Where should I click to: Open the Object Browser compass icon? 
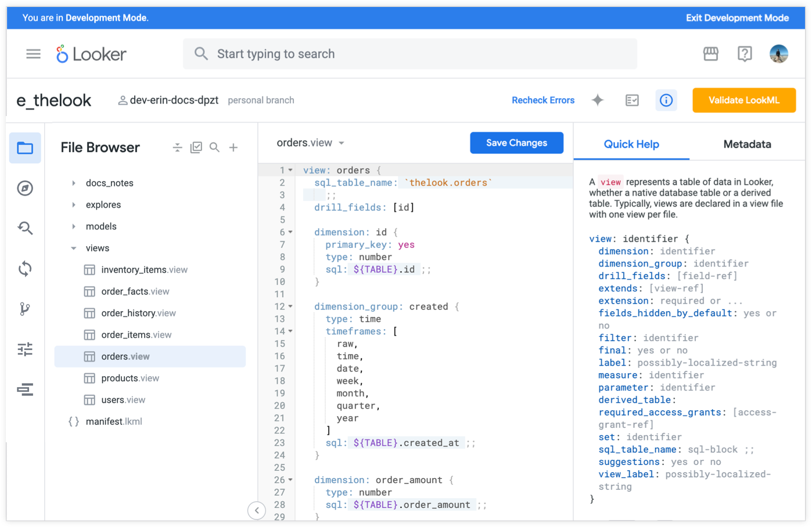point(25,188)
